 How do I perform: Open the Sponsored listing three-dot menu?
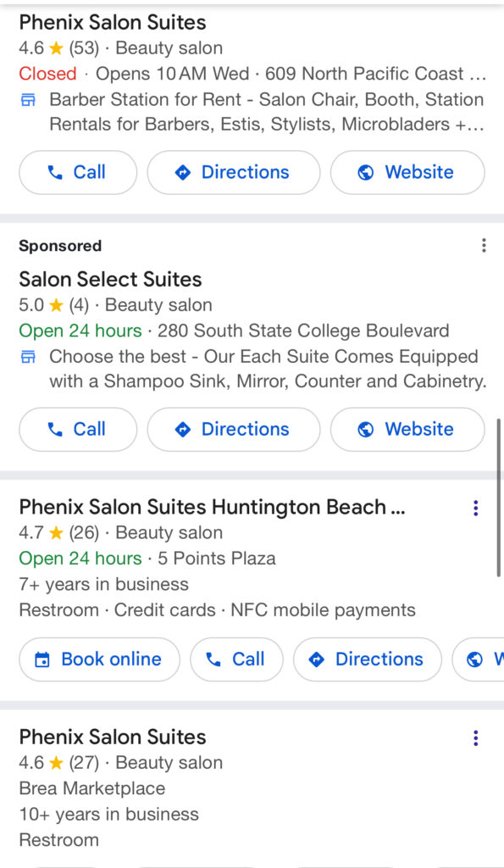point(484,245)
